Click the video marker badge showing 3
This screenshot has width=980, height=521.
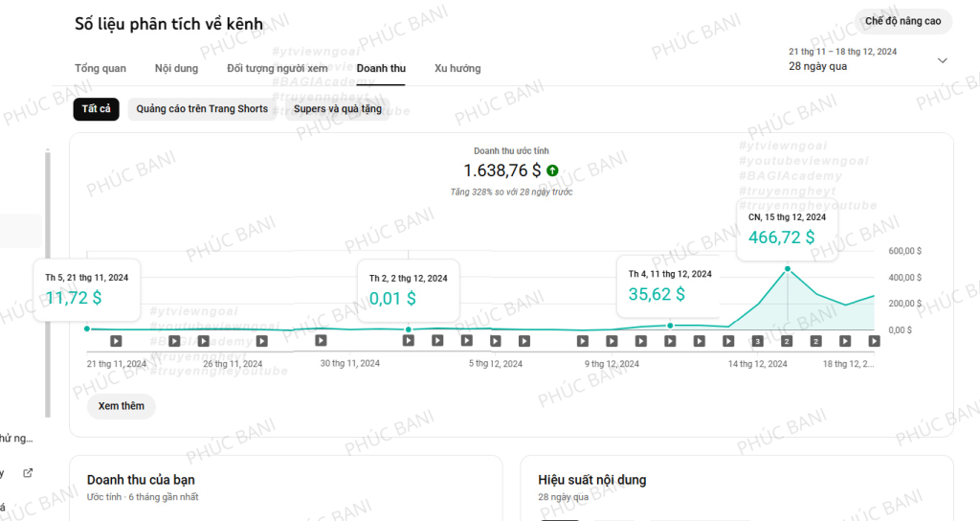pos(757,341)
